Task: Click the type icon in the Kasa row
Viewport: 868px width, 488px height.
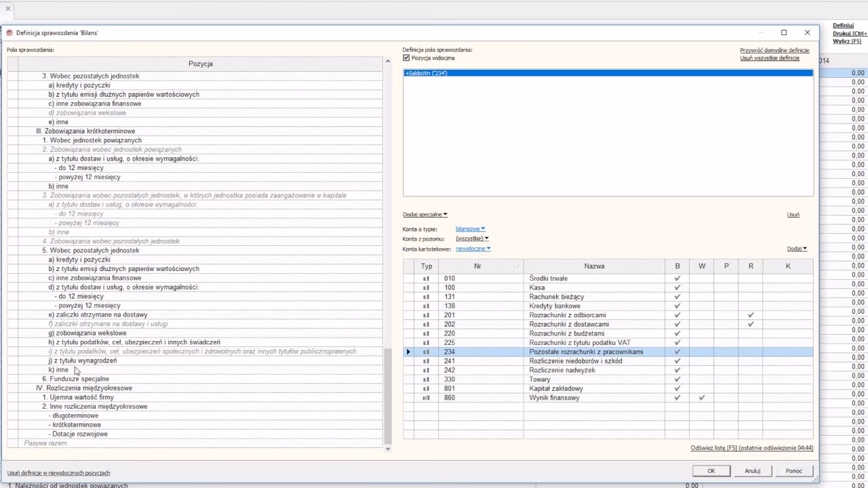Action: pyautogui.click(x=426, y=287)
